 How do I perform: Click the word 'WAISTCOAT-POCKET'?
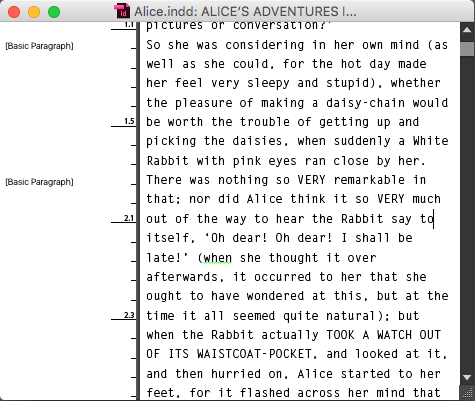click(x=254, y=354)
